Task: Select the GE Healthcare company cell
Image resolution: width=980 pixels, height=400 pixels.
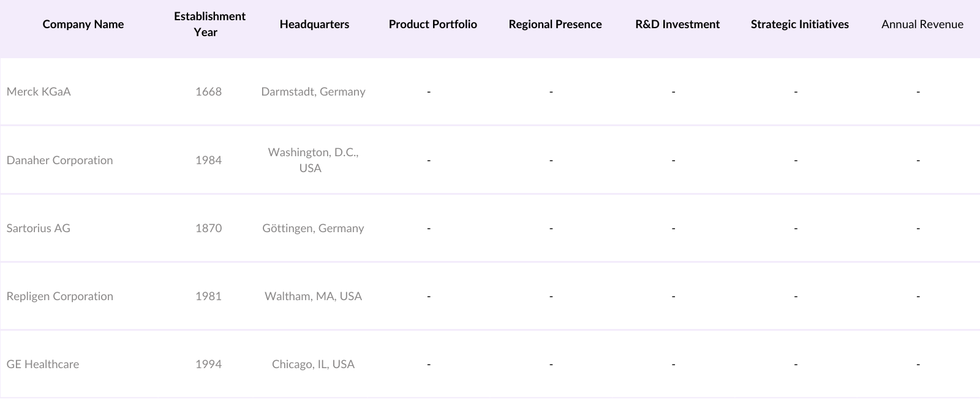Action: click(x=42, y=364)
